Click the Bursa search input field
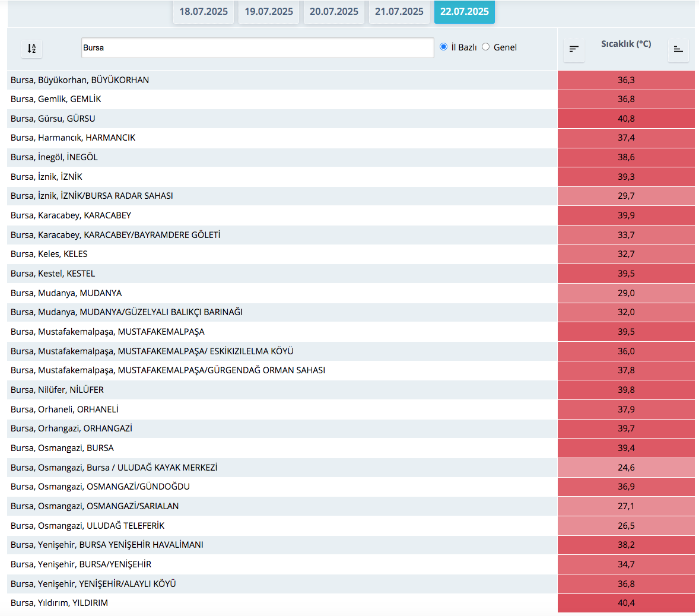Screen dimensions: 699x616 click(x=257, y=48)
